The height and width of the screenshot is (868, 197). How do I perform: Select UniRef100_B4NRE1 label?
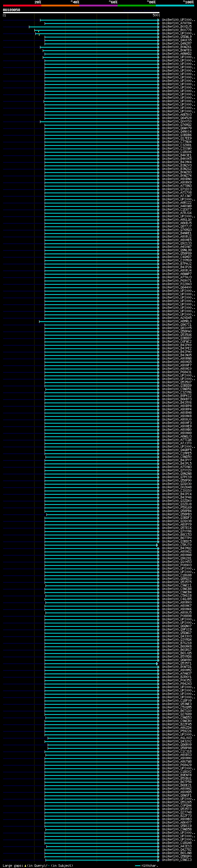[x=177, y=233]
